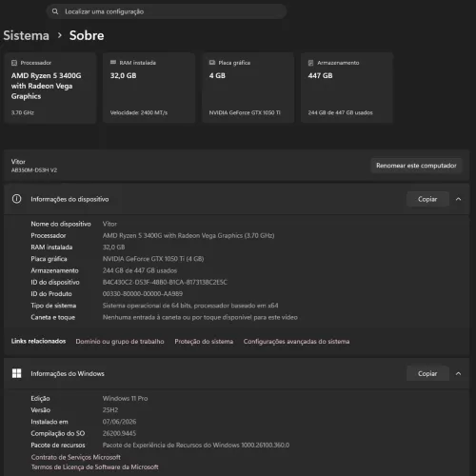Collapse the Informações do dispositivo section
Screen dimensions: 476x476
point(458,199)
